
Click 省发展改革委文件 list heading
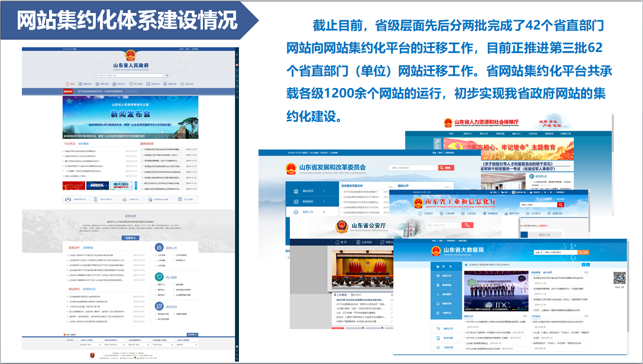coord(352,186)
